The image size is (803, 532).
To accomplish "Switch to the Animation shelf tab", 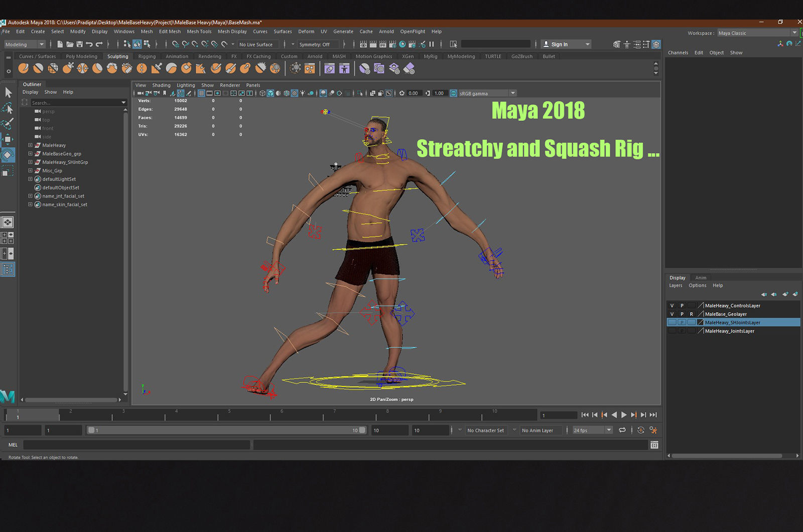I will point(177,57).
